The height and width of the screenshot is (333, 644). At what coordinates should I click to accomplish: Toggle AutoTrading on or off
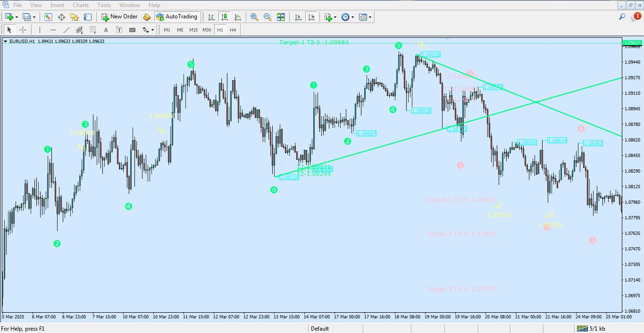tap(177, 17)
